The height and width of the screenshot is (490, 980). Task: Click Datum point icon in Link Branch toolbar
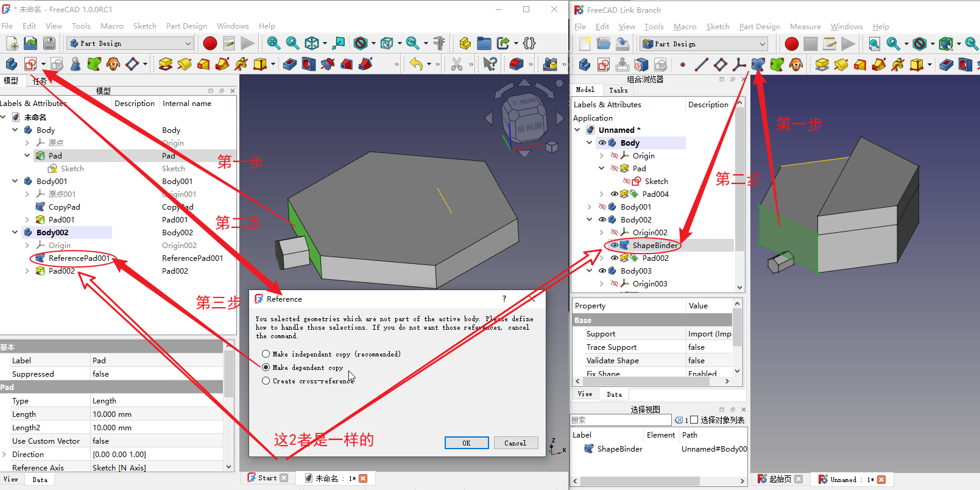(683, 64)
